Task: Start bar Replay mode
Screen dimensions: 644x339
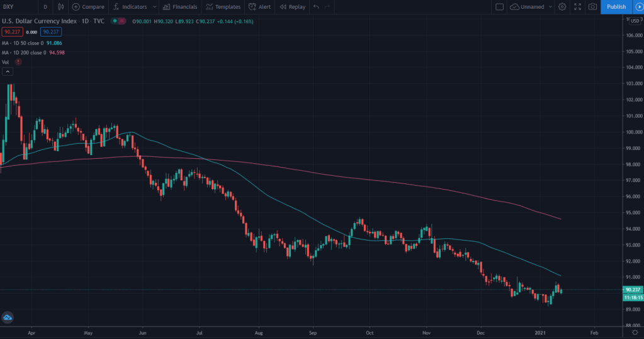Action: 293,7
